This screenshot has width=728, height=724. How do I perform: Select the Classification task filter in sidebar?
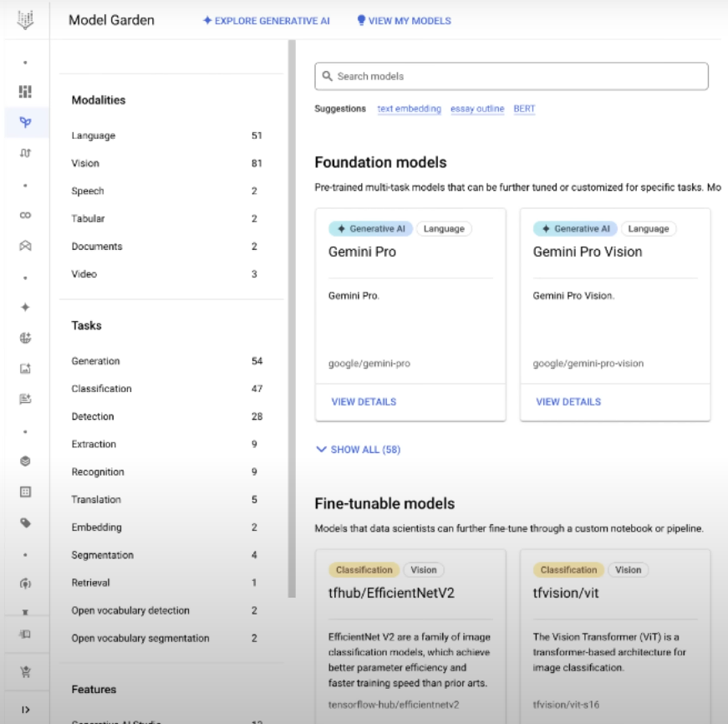pyautogui.click(x=166, y=389)
